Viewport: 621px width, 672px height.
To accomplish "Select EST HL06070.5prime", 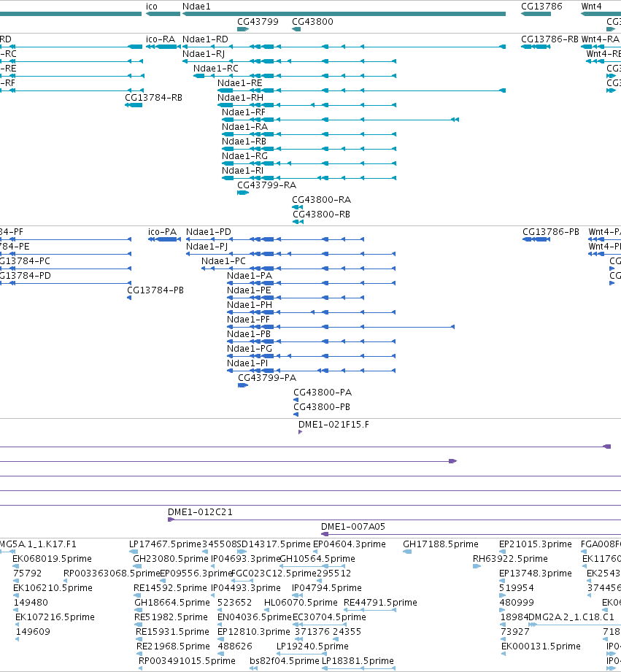I will [301, 603].
